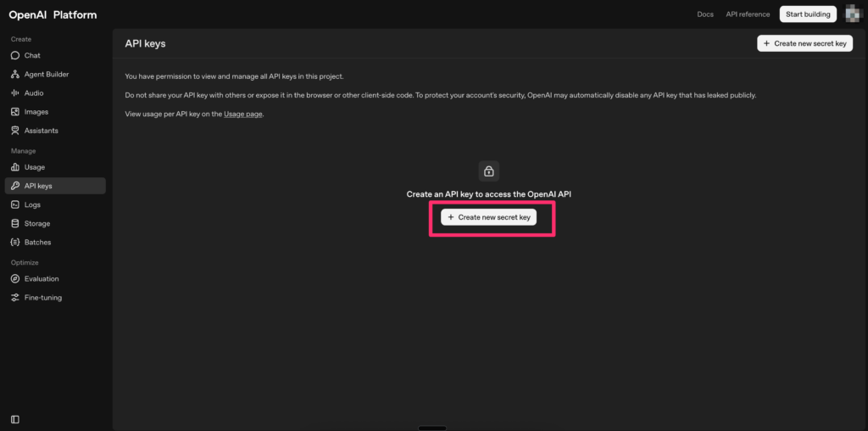Click the Assistants robot icon

(15, 131)
